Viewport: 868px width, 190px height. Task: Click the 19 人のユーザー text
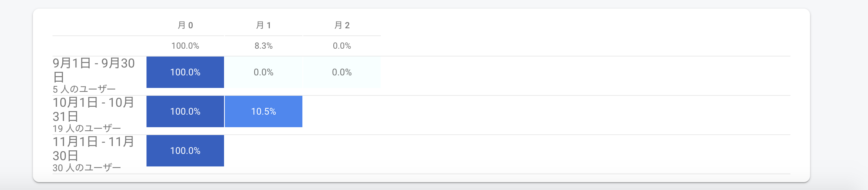coord(87,128)
